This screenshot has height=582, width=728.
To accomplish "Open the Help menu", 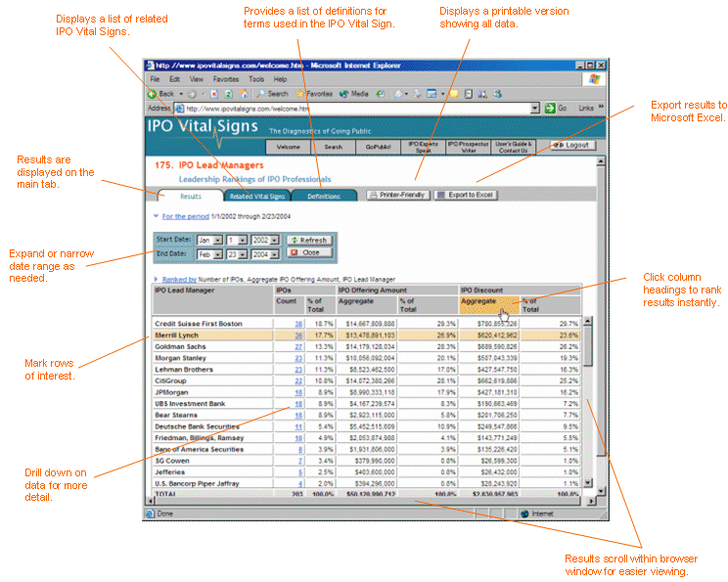I will (x=280, y=79).
